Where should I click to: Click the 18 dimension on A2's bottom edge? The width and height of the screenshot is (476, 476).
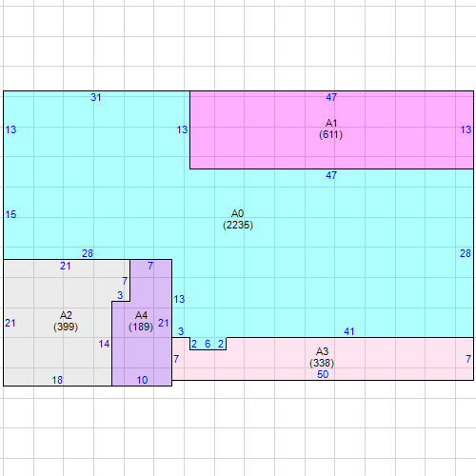coord(57,380)
